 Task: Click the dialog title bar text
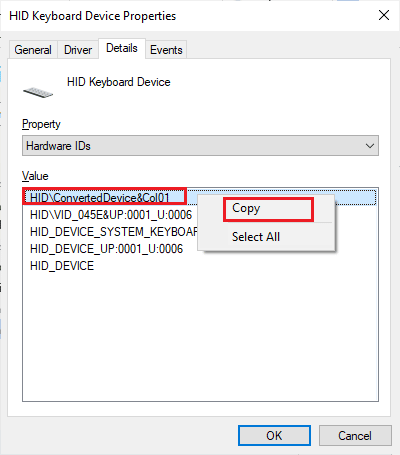click(92, 16)
